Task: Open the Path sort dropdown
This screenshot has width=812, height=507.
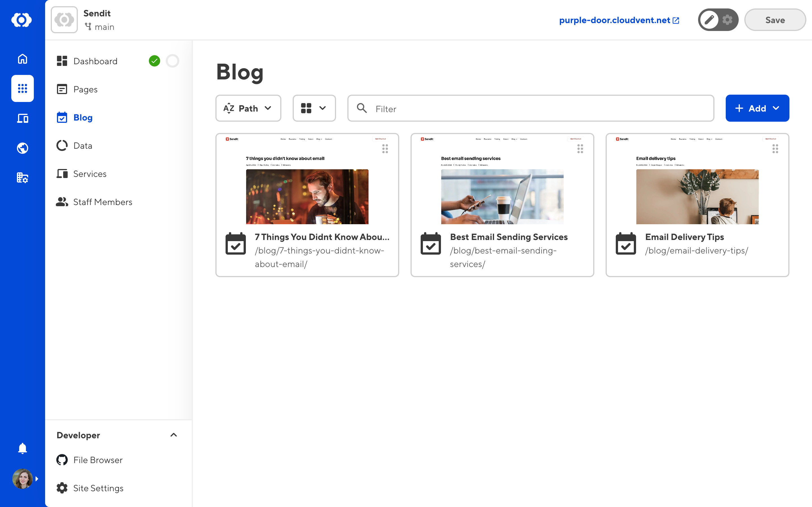Action: [x=248, y=108]
